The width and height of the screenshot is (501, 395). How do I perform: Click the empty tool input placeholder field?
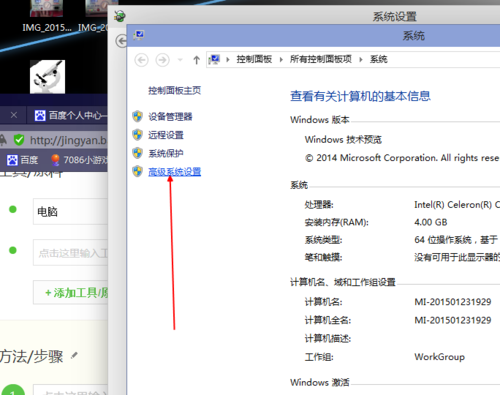pos(70,253)
